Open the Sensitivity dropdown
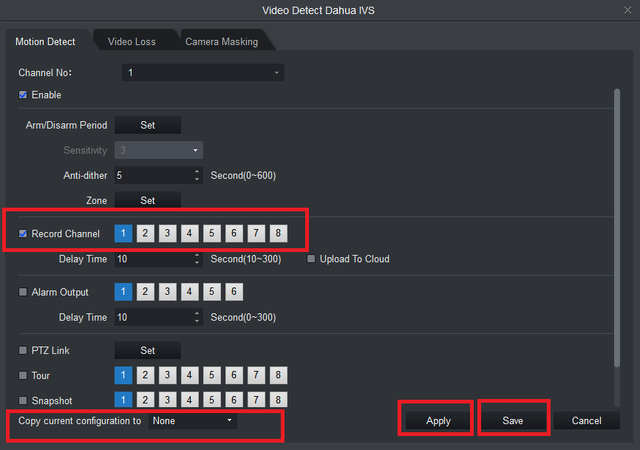This screenshot has height=450, width=640. click(x=159, y=150)
